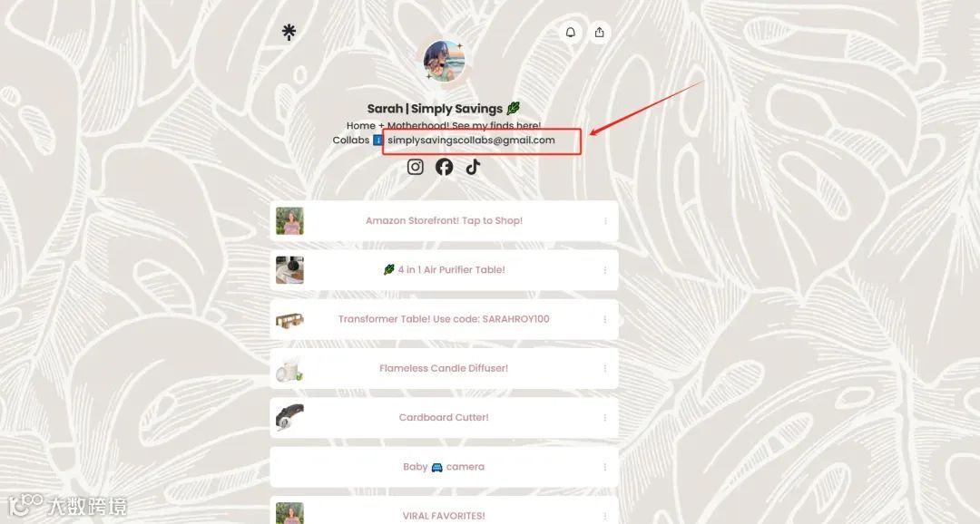Click the Linktree asterisk logo
The image size is (980, 524).
tap(289, 32)
